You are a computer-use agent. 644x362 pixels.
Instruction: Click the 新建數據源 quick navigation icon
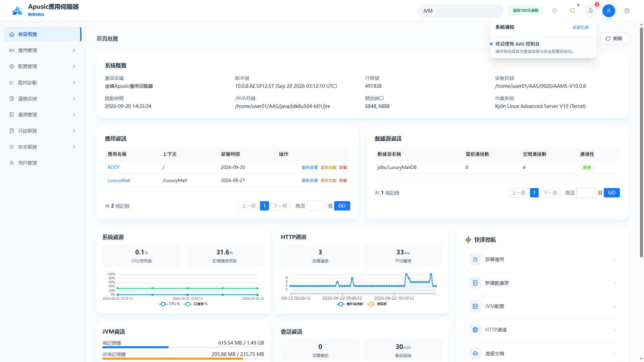(x=475, y=283)
